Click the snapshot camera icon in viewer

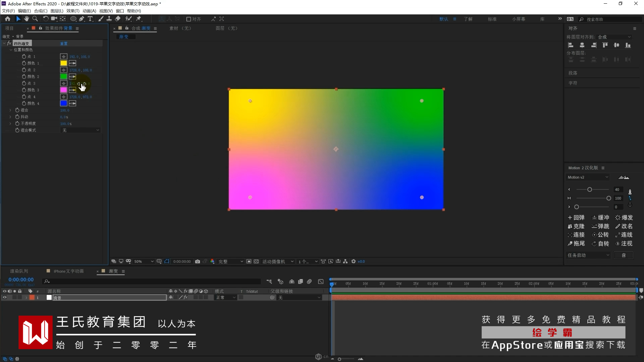click(x=198, y=261)
